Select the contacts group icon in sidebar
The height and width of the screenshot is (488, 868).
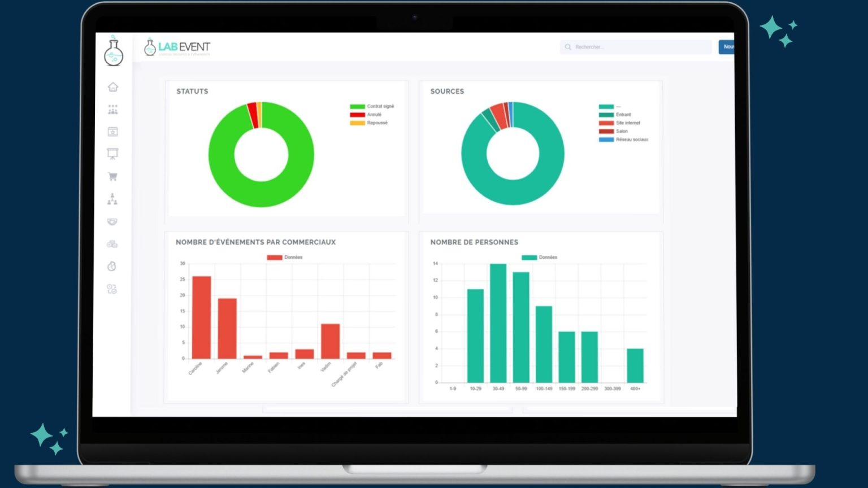click(x=113, y=110)
